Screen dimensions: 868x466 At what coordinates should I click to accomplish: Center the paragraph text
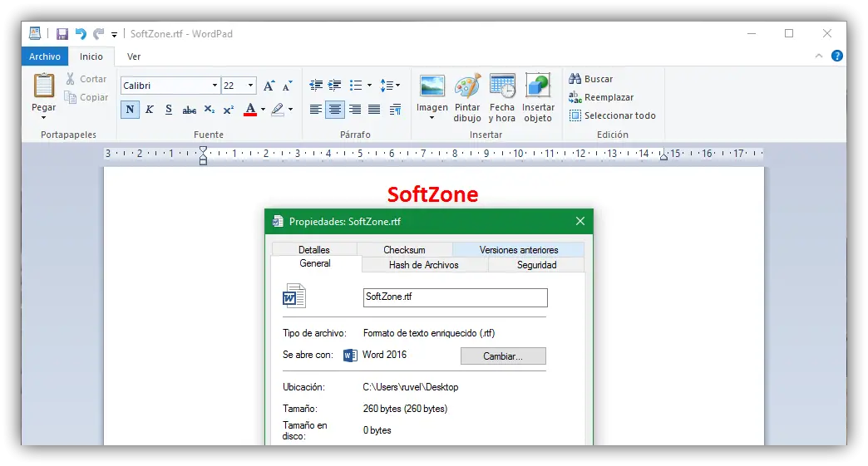click(335, 110)
